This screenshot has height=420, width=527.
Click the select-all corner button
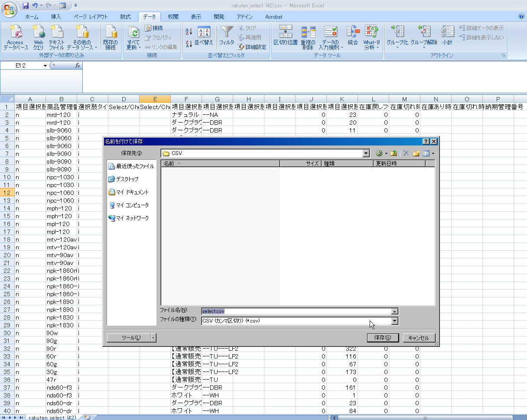(x=7, y=99)
